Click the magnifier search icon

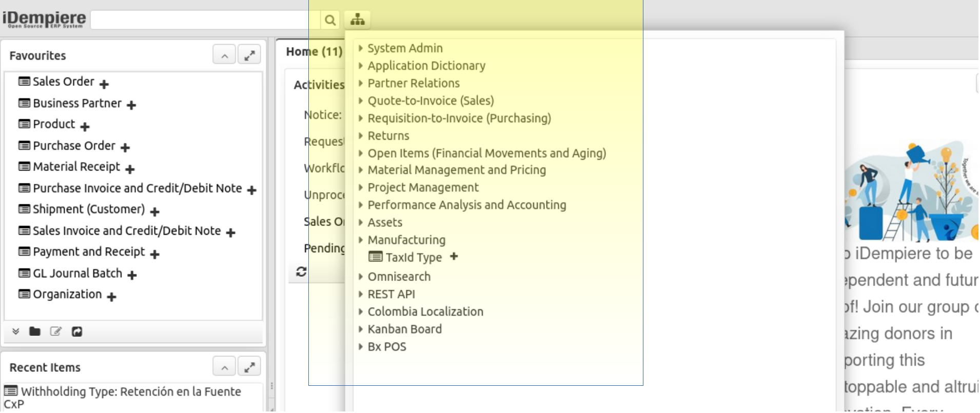tap(330, 20)
